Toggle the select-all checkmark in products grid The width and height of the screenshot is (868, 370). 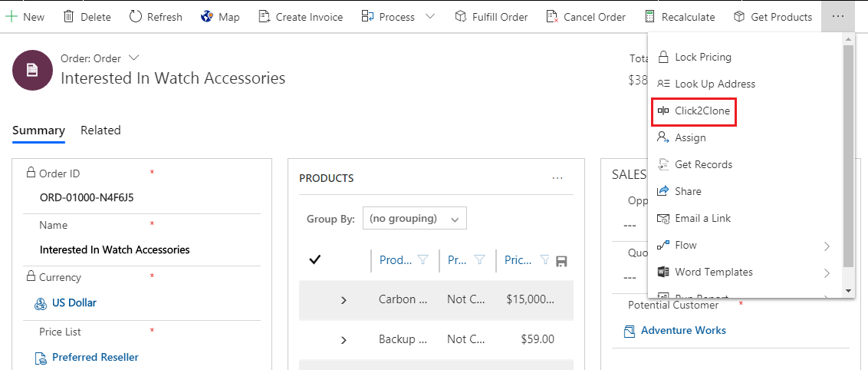315,259
